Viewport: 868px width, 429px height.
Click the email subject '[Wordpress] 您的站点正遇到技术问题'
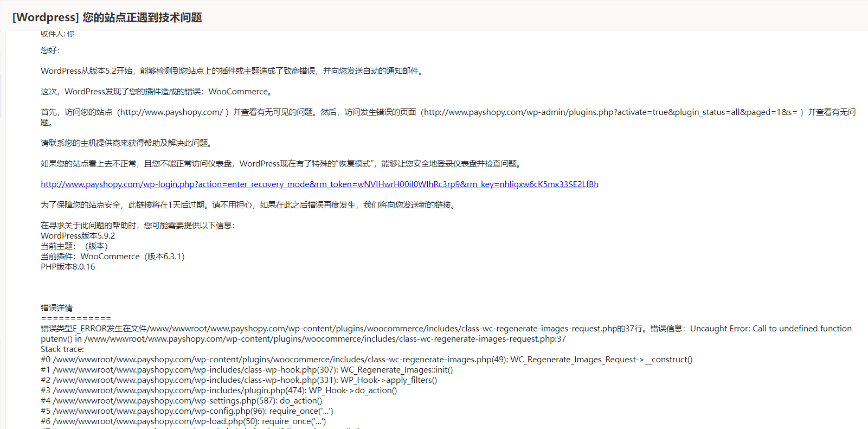[107, 17]
